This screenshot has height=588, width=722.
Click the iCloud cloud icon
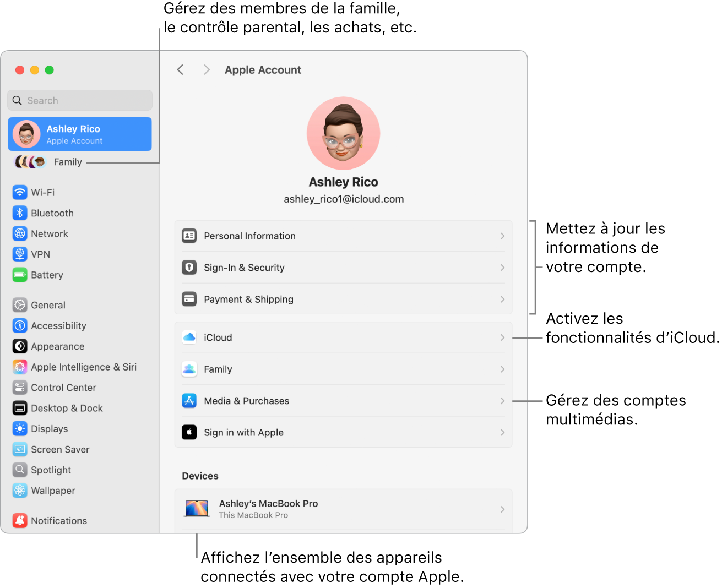(x=189, y=337)
